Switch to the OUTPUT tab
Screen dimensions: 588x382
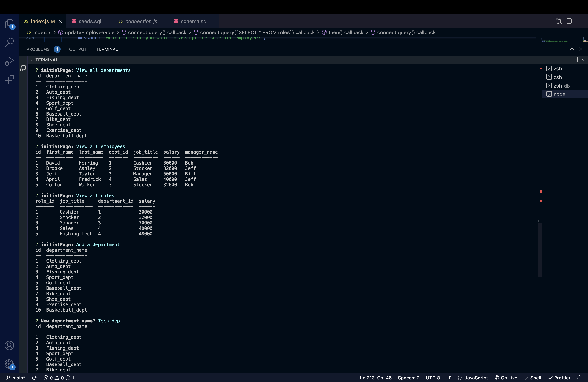[x=78, y=49]
